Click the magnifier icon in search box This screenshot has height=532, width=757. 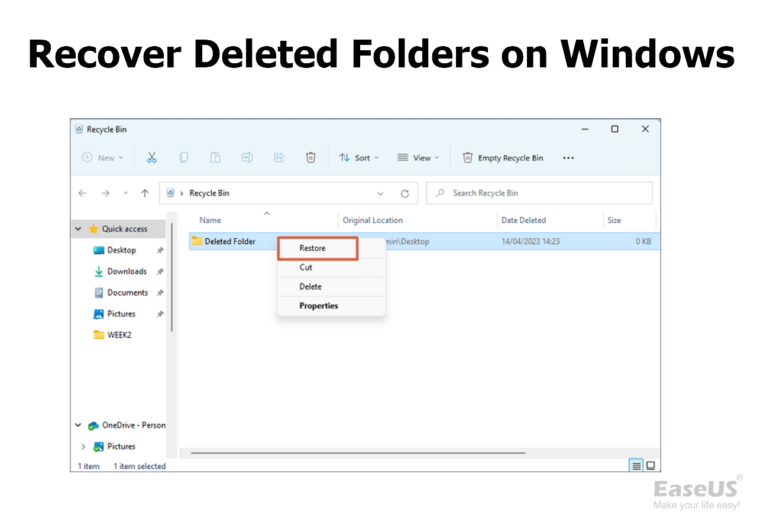click(440, 193)
